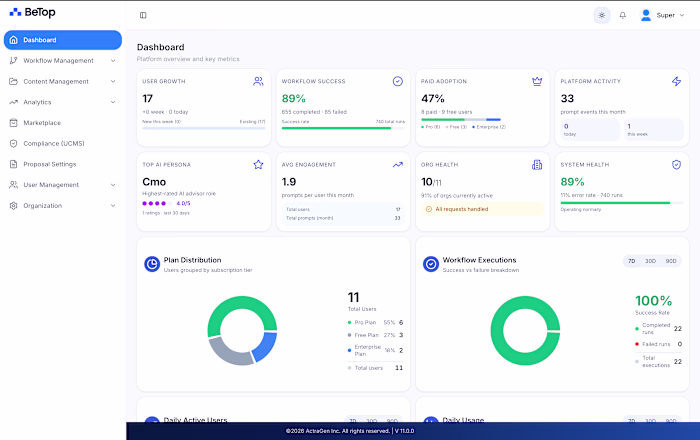Click the 'All requests handled' banner
The image size is (700, 440).
pos(482,209)
